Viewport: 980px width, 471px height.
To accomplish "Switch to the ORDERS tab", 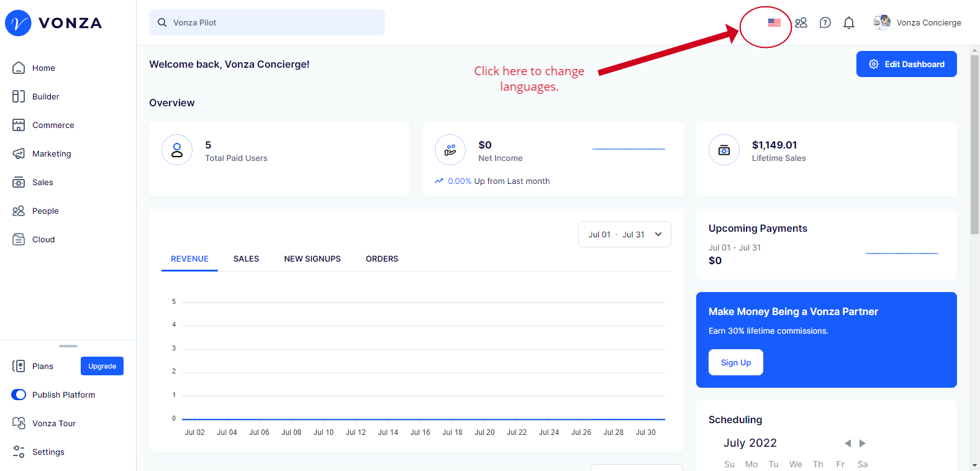I will pos(382,258).
